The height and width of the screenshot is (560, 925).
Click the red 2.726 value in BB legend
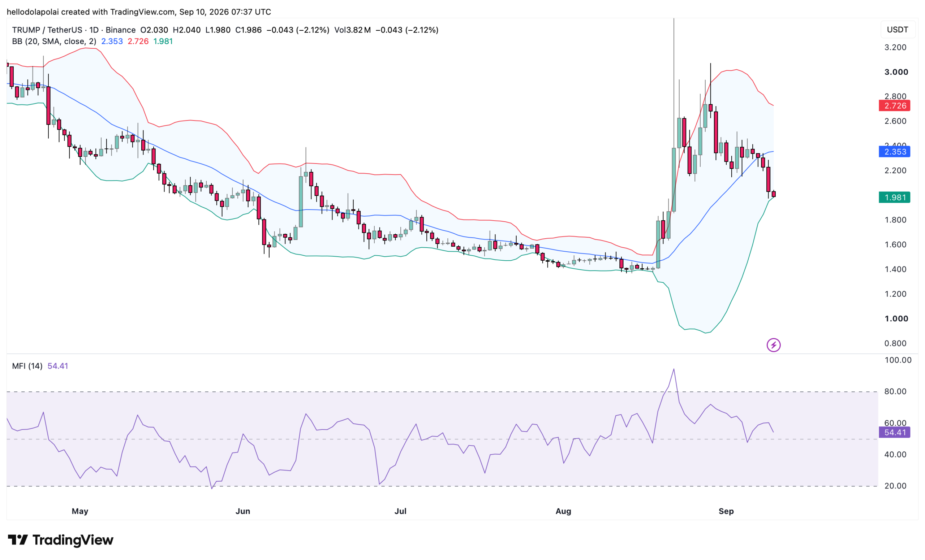click(x=138, y=41)
